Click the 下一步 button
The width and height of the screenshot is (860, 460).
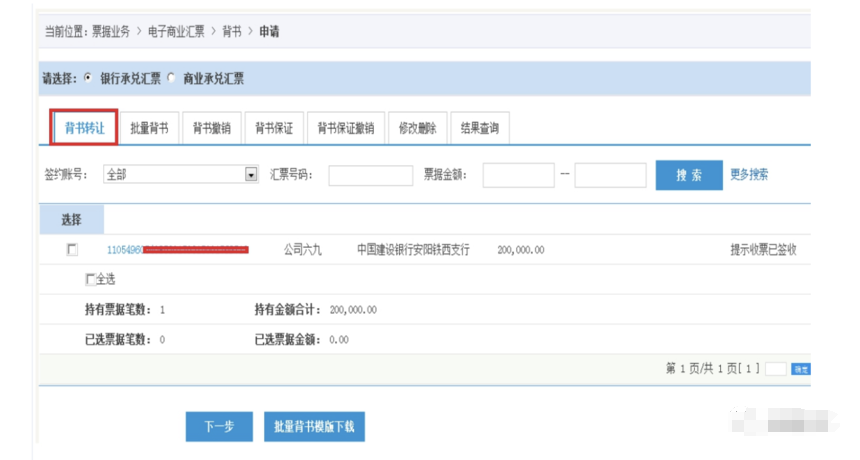tap(219, 427)
